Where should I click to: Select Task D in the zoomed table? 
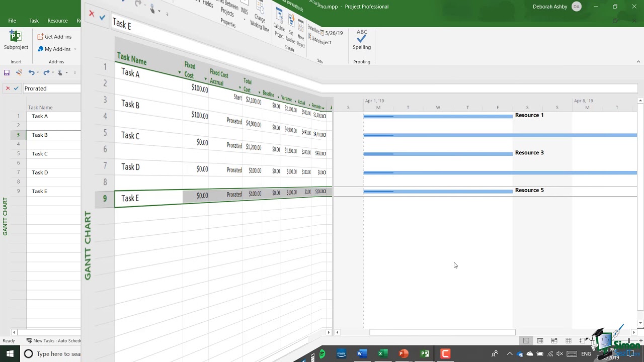click(x=130, y=167)
